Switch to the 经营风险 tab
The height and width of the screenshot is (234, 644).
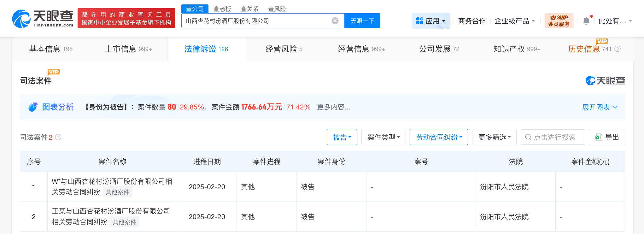click(284, 49)
